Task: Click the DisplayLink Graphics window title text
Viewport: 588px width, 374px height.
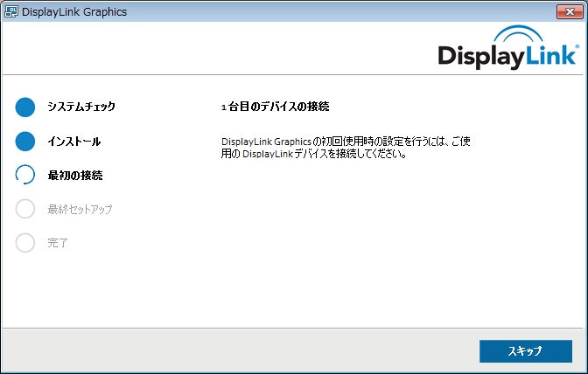Action: 74,11
